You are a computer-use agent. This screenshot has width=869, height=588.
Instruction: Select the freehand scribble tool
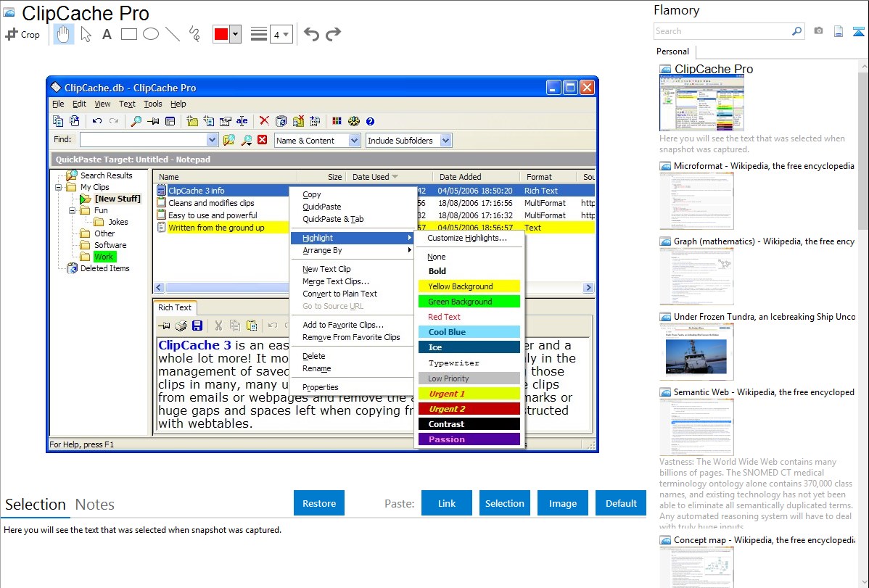click(194, 34)
